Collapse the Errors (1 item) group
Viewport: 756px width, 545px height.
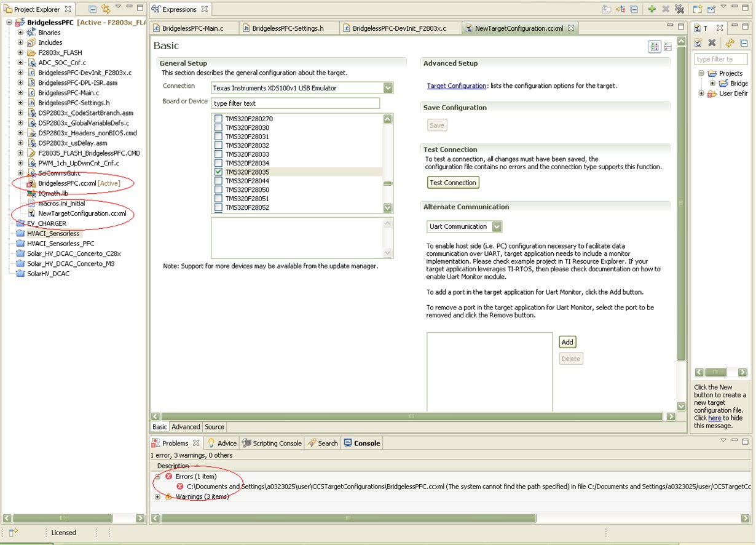[x=157, y=477]
